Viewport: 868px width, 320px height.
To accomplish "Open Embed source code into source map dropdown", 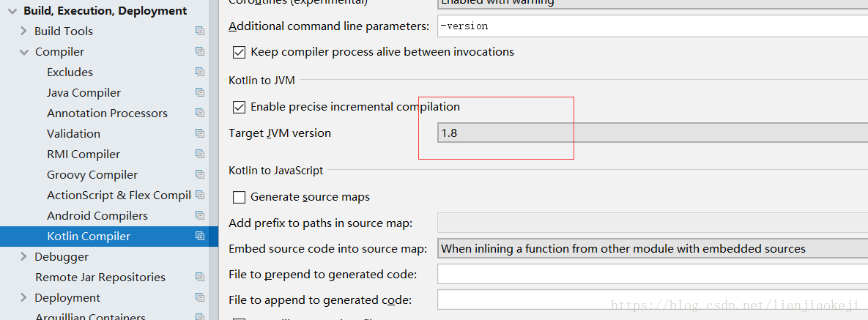I will pos(652,249).
